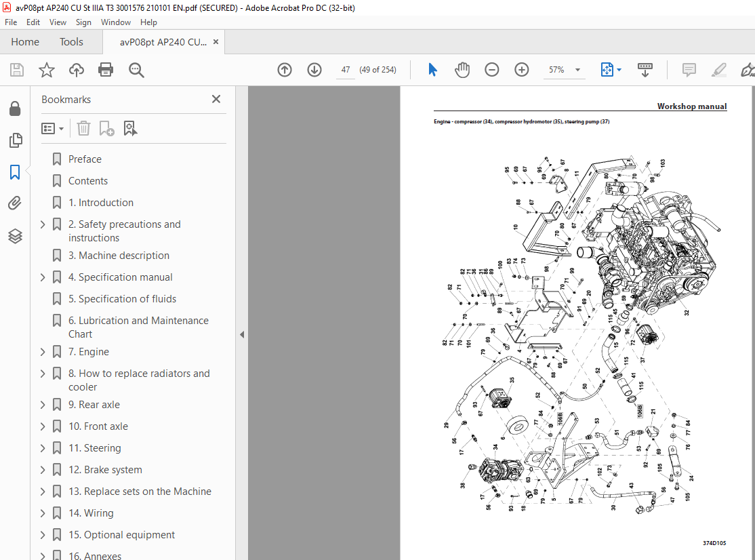Viewport: 755px width, 560px height.
Task: Toggle the Bookmarks panel icon
Action: pyautogui.click(x=15, y=172)
